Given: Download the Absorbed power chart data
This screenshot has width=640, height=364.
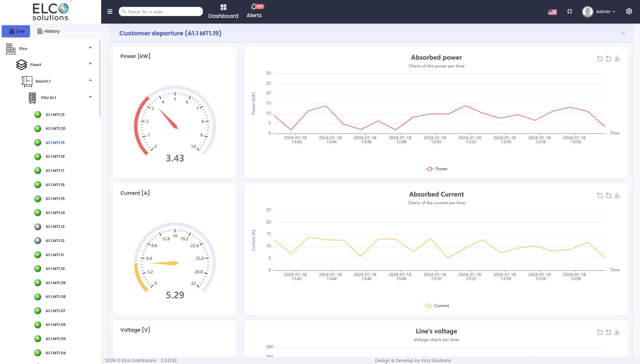Looking at the screenshot, I should [x=617, y=58].
